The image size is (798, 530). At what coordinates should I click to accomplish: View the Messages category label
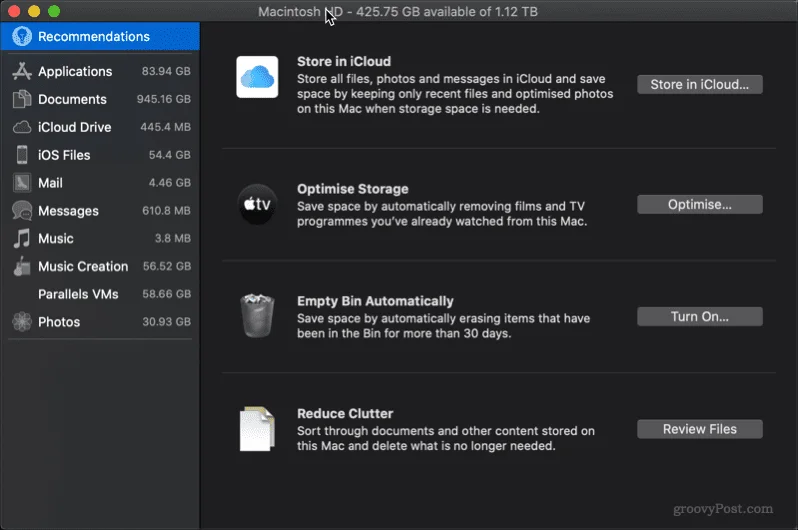[x=68, y=211]
